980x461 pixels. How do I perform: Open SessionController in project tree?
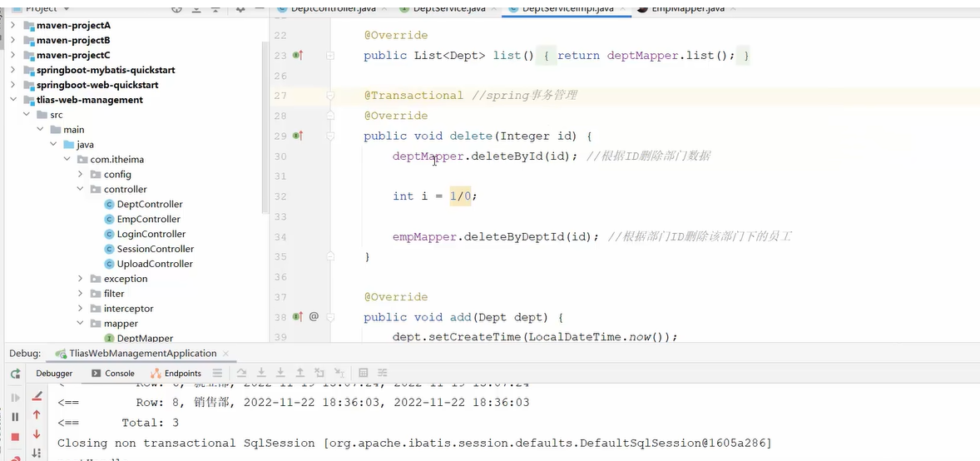pyautogui.click(x=150, y=249)
